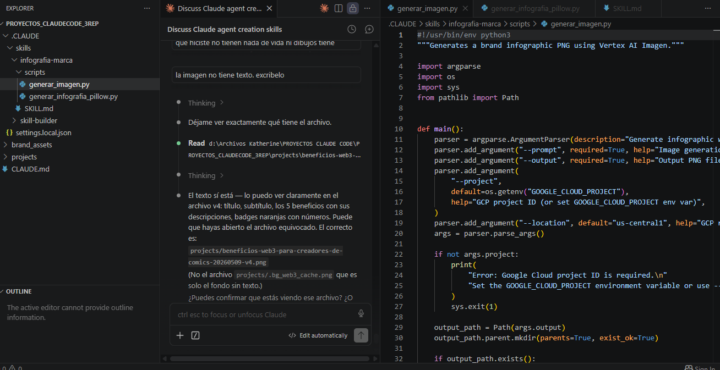Split the editor with the split icon
The width and height of the screenshot is (720, 370).
click(x=338, y=8)
